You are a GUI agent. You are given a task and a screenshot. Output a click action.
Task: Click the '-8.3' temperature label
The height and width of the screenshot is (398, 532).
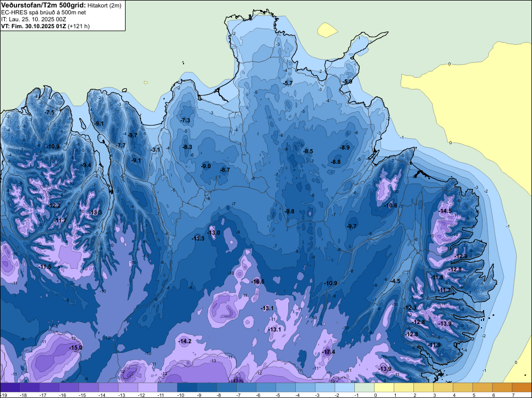pos(187,147)
